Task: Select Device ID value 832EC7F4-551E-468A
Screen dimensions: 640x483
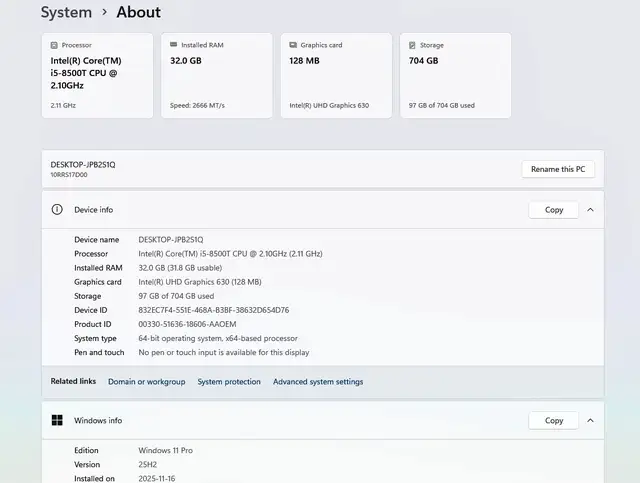Action: [213, 310]
